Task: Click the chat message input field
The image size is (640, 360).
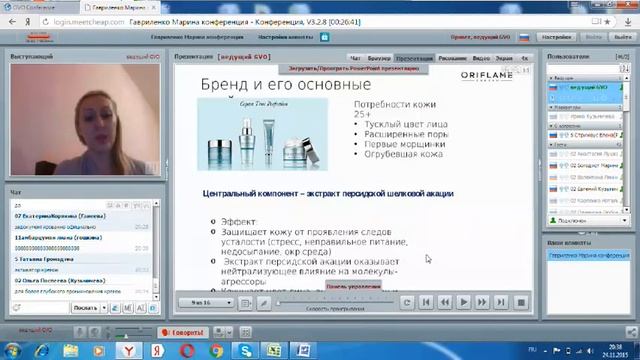Action: pyautogui.click(x=39, y=308)
